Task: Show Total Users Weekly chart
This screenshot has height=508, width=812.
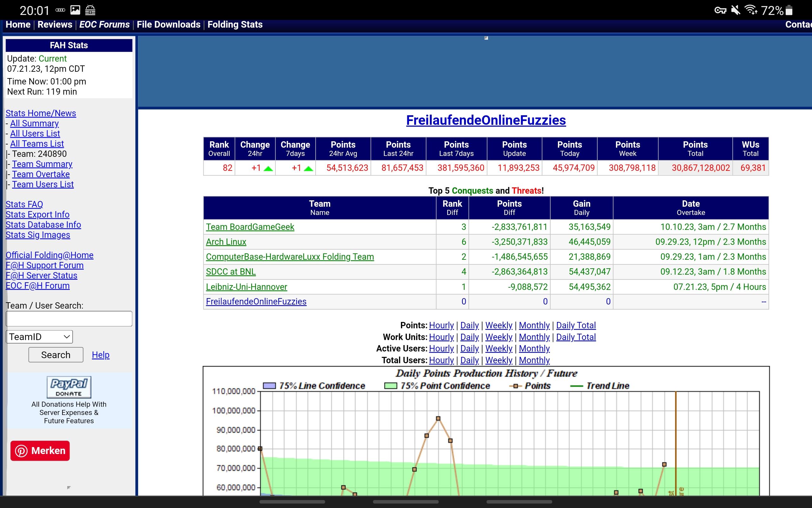Action: click(x=499, y=360)
